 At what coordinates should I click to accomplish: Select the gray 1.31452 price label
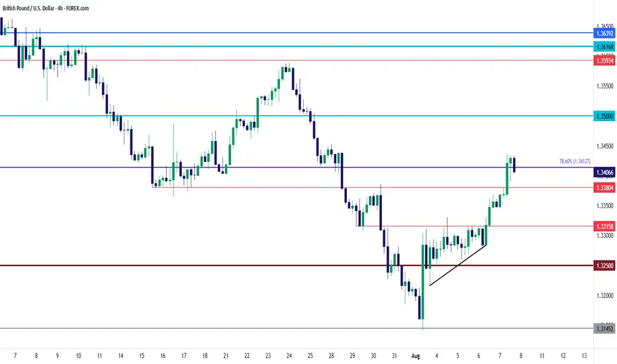pyautogui.click(x=604, y=328)
